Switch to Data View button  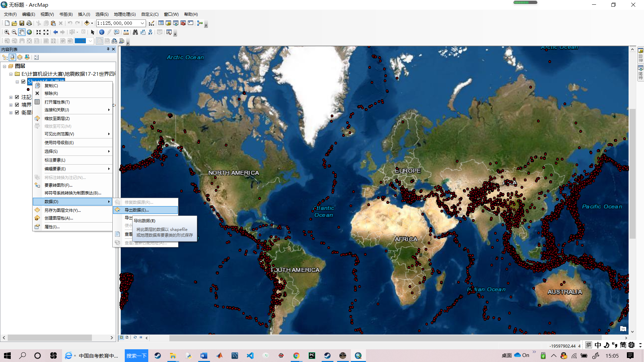coord(122,338)
